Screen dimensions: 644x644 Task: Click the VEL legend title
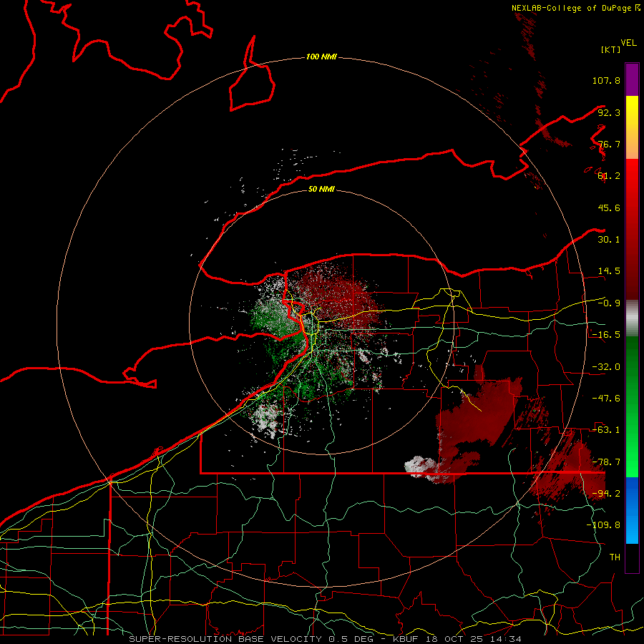click(628, 43)
